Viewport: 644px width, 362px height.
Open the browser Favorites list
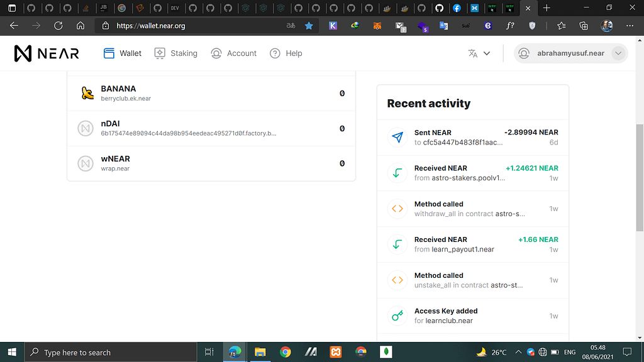(562, 25)
